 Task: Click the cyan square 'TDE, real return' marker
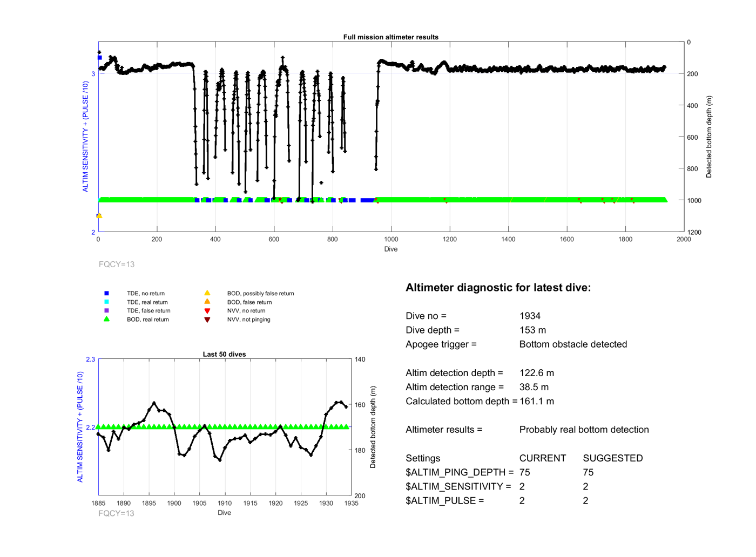106,302
